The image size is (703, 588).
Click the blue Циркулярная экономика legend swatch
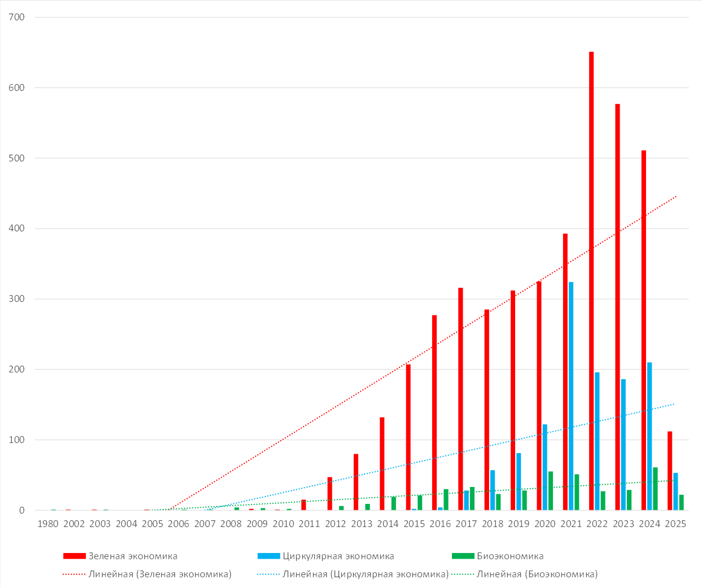point(268,556)
